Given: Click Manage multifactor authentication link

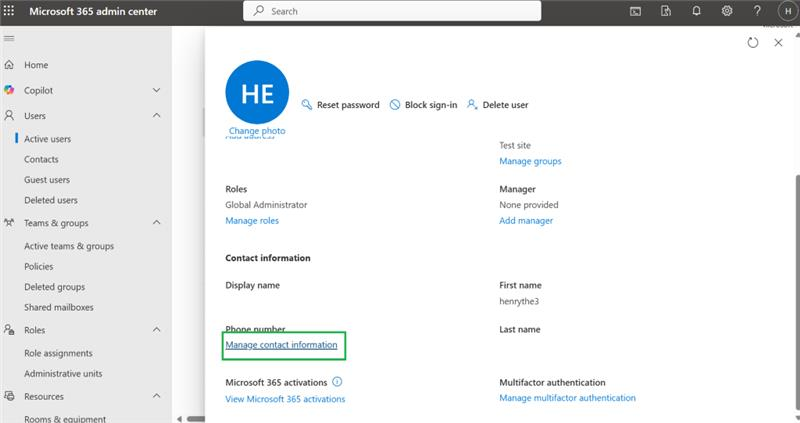Looking at the screenshot, I should pos(567,398).
